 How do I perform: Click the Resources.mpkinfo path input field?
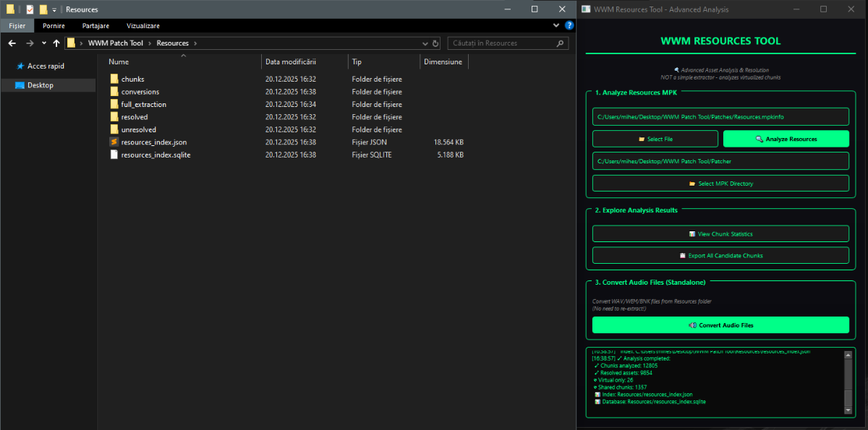720,116
